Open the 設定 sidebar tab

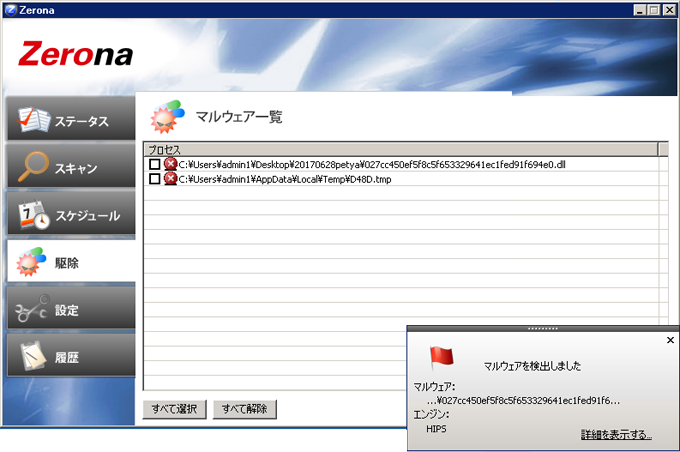coord(71,308)
